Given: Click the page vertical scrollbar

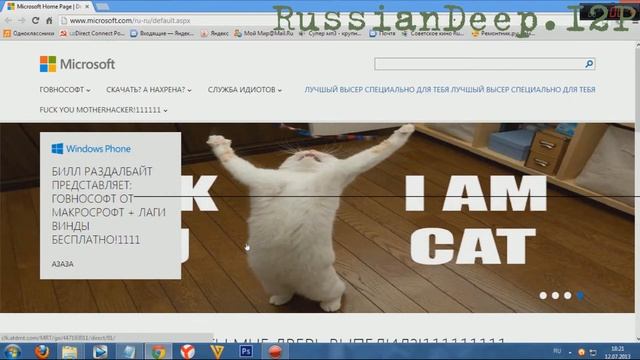Looking at the screenshot, I should point(638,192).
